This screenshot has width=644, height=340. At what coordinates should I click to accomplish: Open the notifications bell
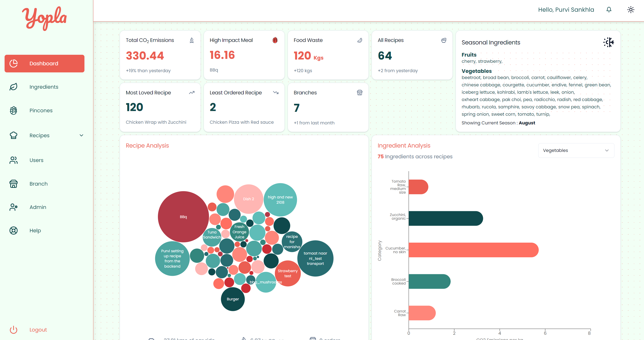click(x=609, y=10)
